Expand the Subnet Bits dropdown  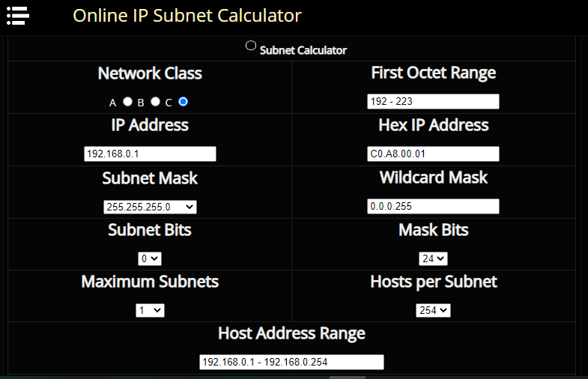tap(150, 258)
